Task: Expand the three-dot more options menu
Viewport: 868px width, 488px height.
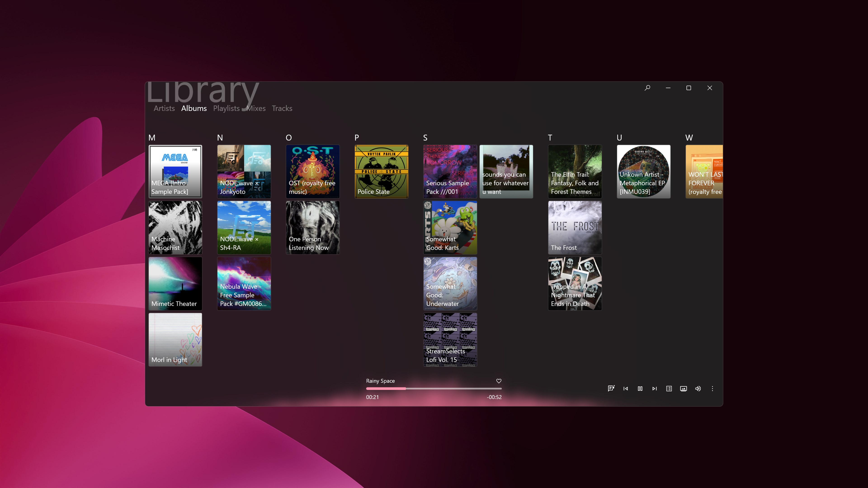Action: tap(712, 388)
